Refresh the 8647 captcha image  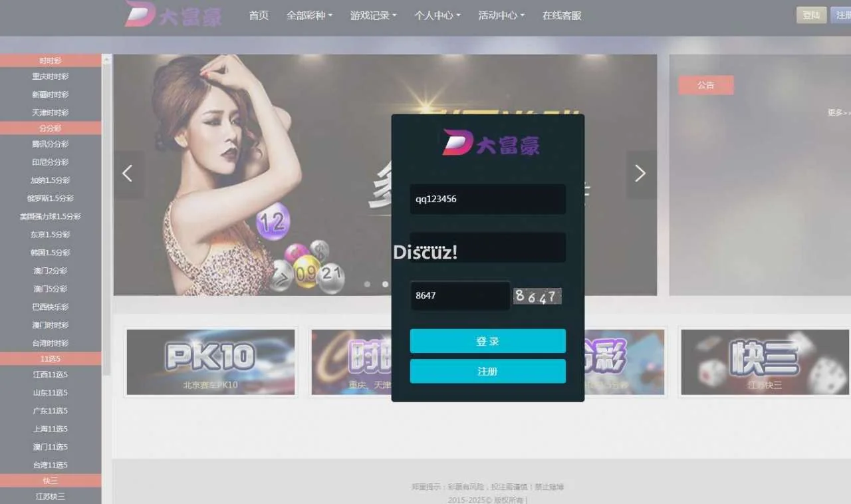[537, 296]
